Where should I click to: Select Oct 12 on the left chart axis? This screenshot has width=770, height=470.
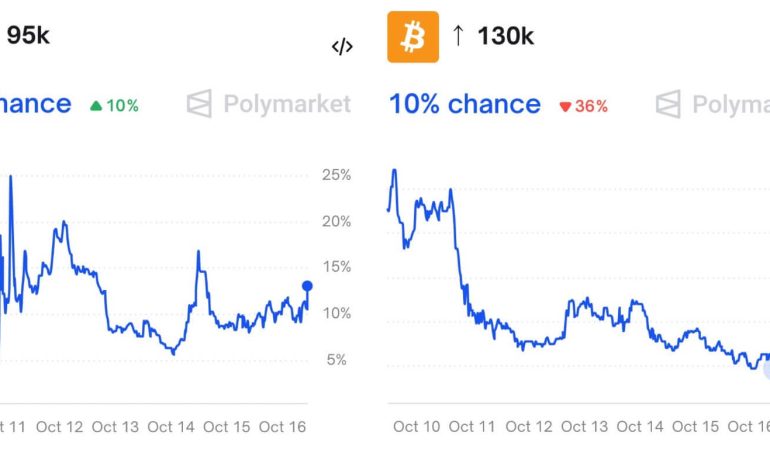click(60, 427)
